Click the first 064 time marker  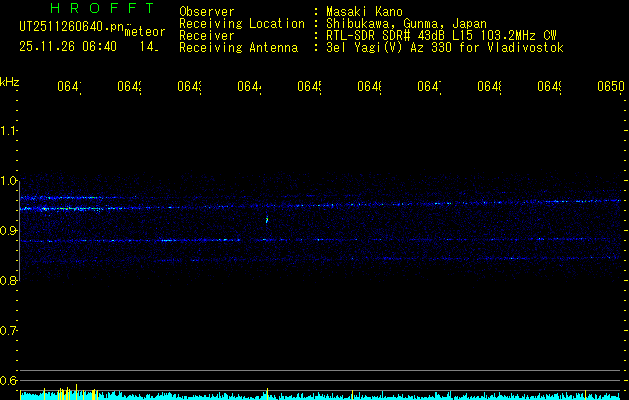pyautogui.click(x=69, y=88)
